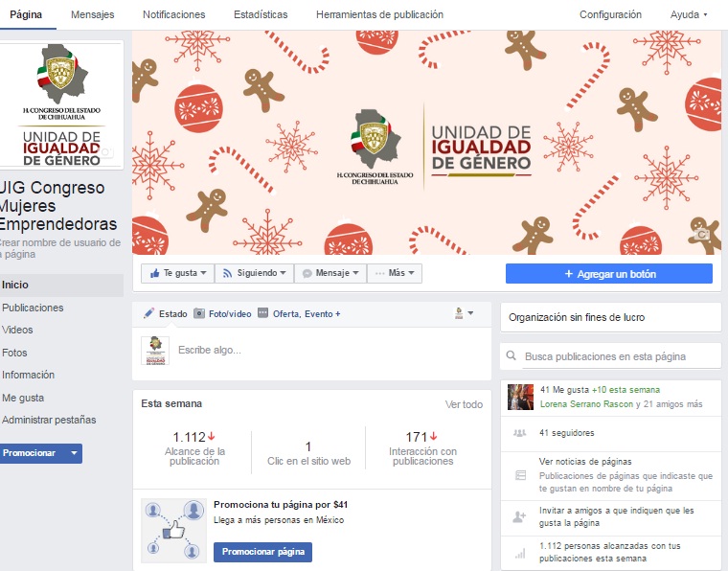The height and width of the screenshot is (571, 728).
Task: Click the followers people icon beside 41 seguidores
Action: pyautogui.click(x=520, y=433)
